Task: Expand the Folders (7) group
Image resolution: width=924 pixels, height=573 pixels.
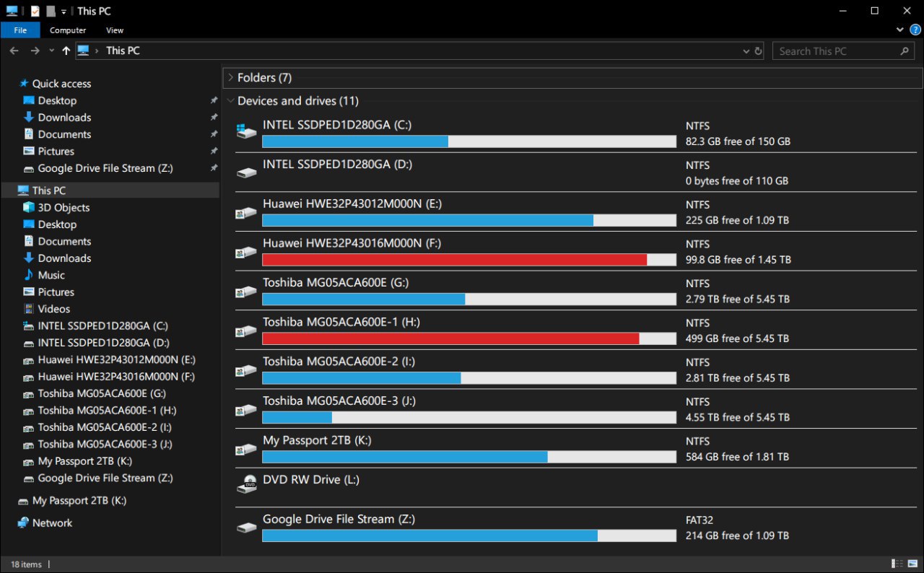Action: click(x=230, y=77)
